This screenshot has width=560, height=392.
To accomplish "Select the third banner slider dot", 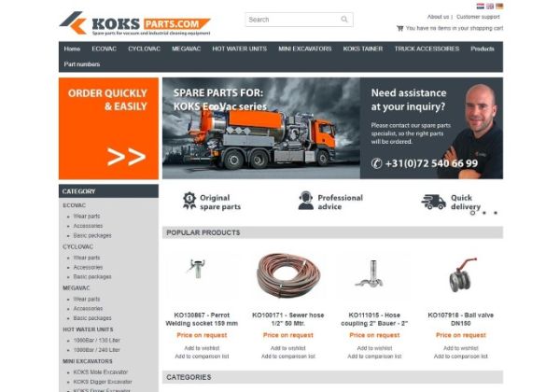I will tap(496, 213).
